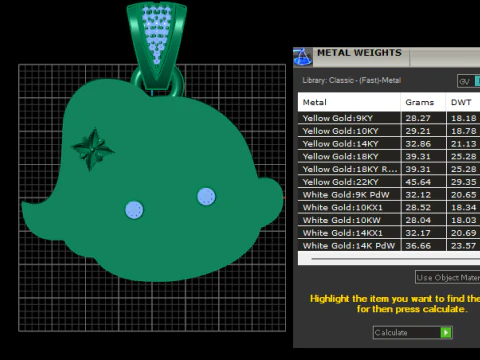Click the 28.27 grams value

coord(418,118)
